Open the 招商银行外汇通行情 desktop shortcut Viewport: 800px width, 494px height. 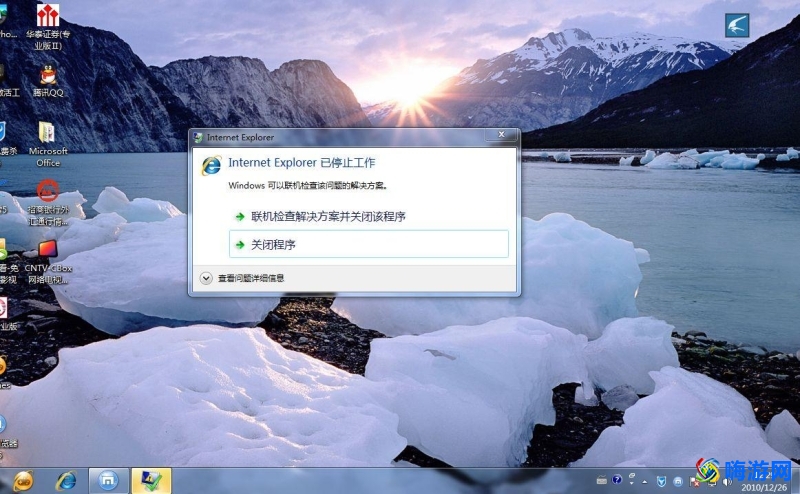click(x=48, y=202)
